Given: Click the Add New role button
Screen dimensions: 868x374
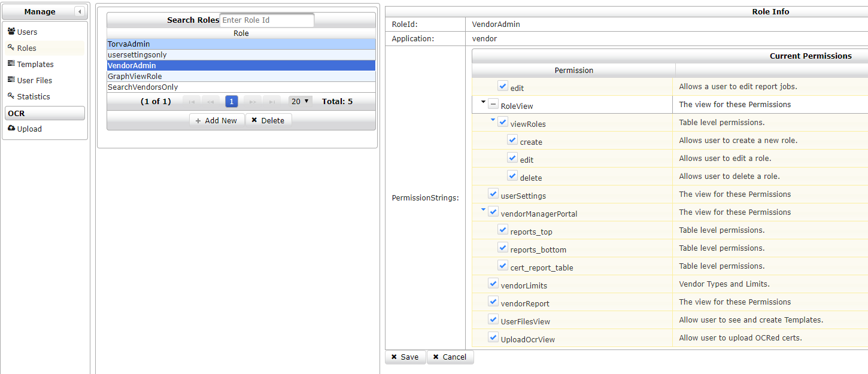Looking at the screenshot, I should coord(217,120).
